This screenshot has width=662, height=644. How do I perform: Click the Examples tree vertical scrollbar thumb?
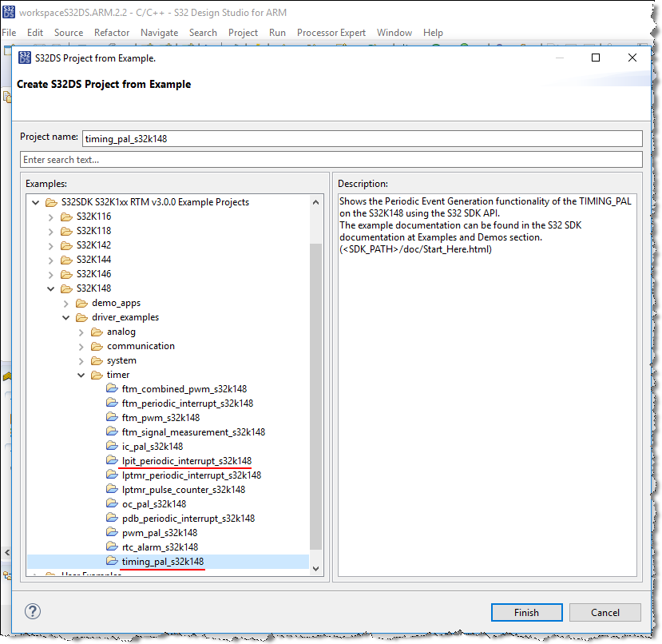pyautogui.click(x=315, y=396)
